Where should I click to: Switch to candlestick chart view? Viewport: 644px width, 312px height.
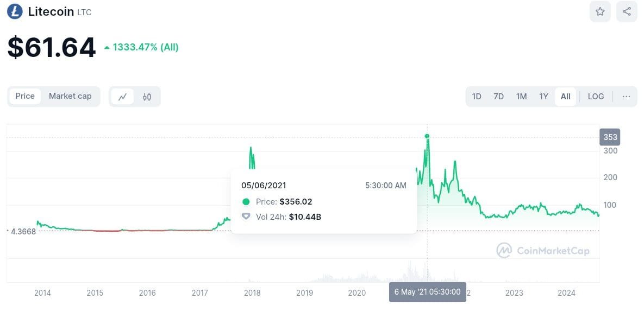pyautogui.click(x=147, y=97)
